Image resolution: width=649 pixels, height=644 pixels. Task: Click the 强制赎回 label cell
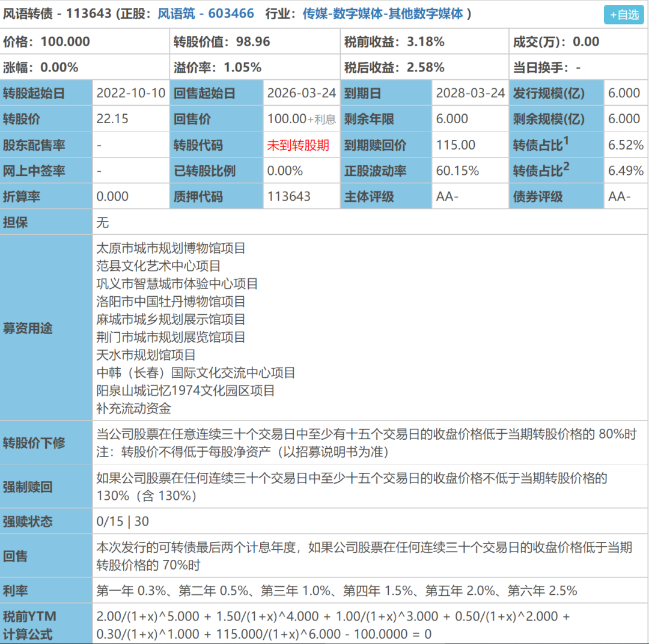click(x=46, y=487)
